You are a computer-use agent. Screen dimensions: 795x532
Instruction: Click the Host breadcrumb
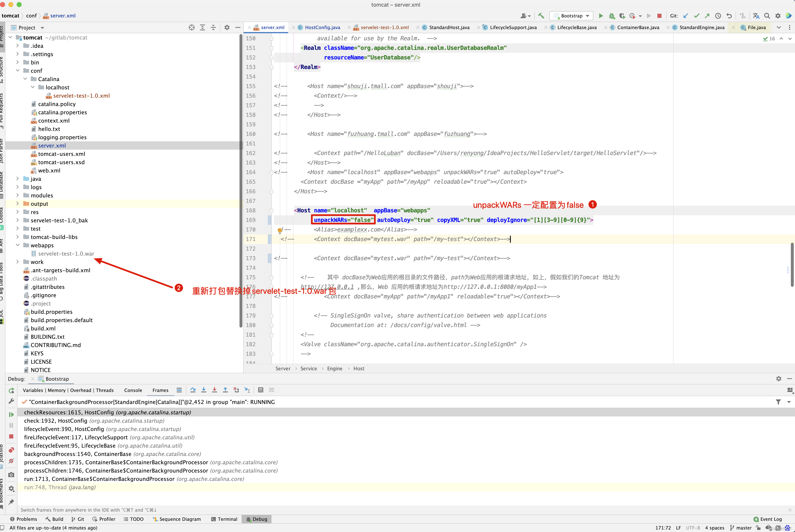pyautogui.click(x=359, y=368)
